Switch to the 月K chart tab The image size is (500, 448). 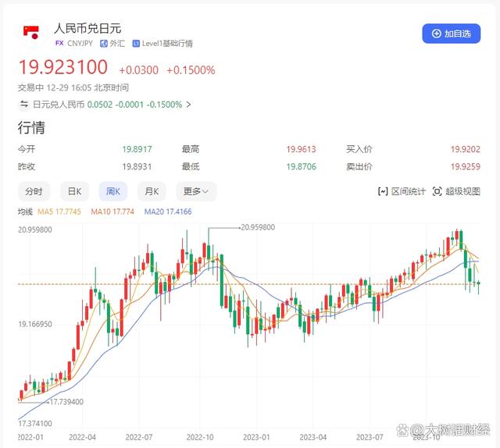click(x=152, y=191)
